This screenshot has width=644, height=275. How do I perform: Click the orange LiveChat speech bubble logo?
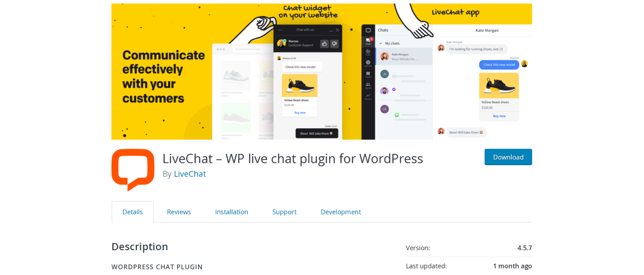tap(133, 170)
